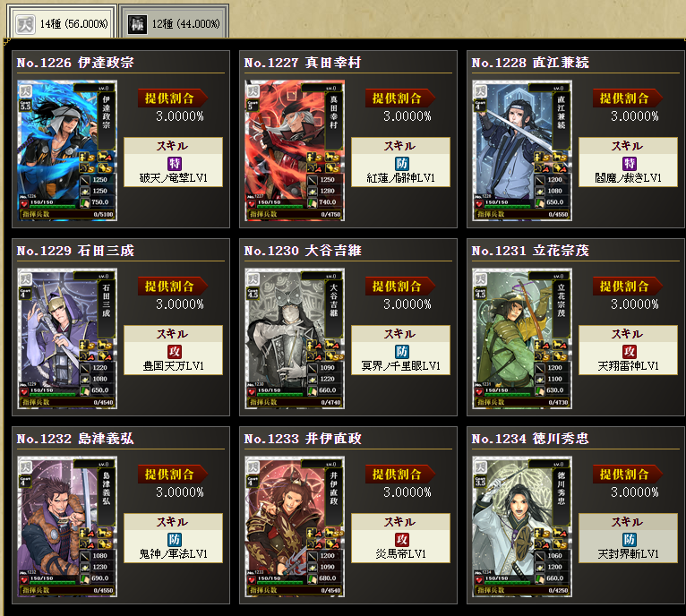Open the 伊達政宗 card thumbnail
The height and width of the screenshot is (616, 686).
67,150
